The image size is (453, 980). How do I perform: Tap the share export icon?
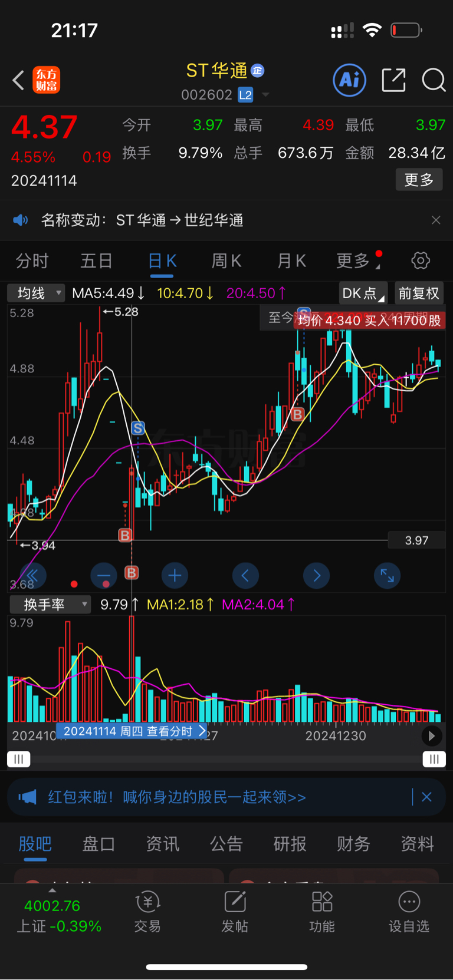(x=393, y=80)
